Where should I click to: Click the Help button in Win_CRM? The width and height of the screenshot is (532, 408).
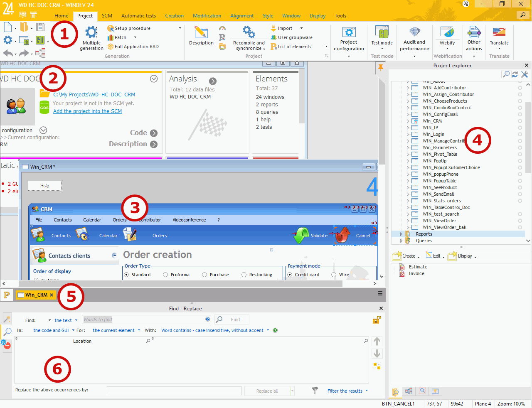44,185
